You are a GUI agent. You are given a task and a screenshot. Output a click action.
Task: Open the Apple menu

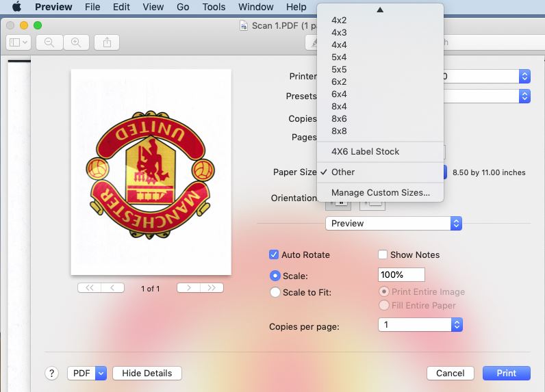(16, 7)
